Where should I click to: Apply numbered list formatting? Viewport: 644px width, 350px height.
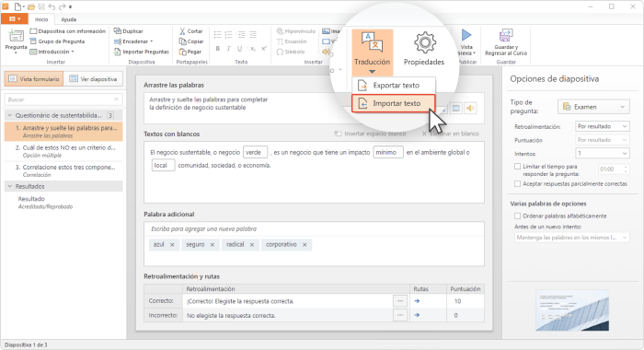pyautogui.click(x=229, y=35)
